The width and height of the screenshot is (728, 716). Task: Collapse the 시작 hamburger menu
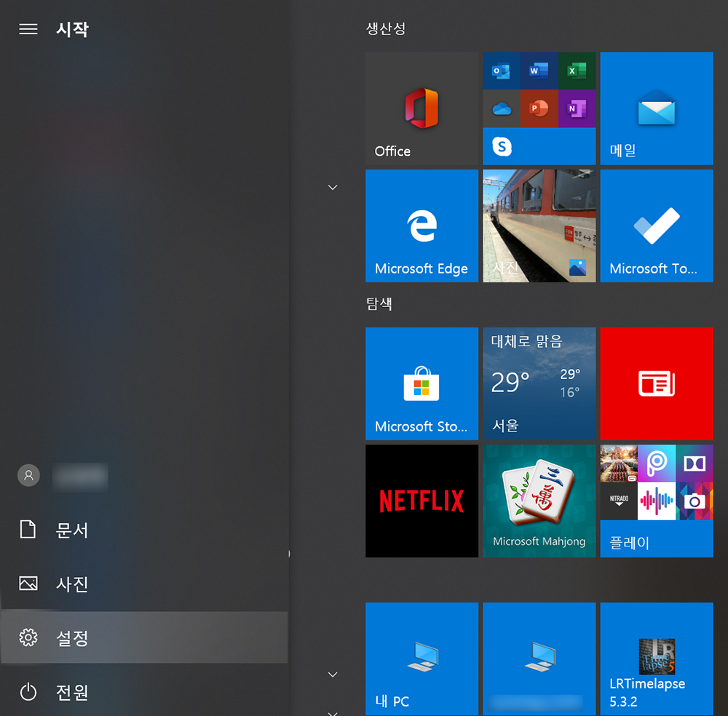click(x=28, y=29)
